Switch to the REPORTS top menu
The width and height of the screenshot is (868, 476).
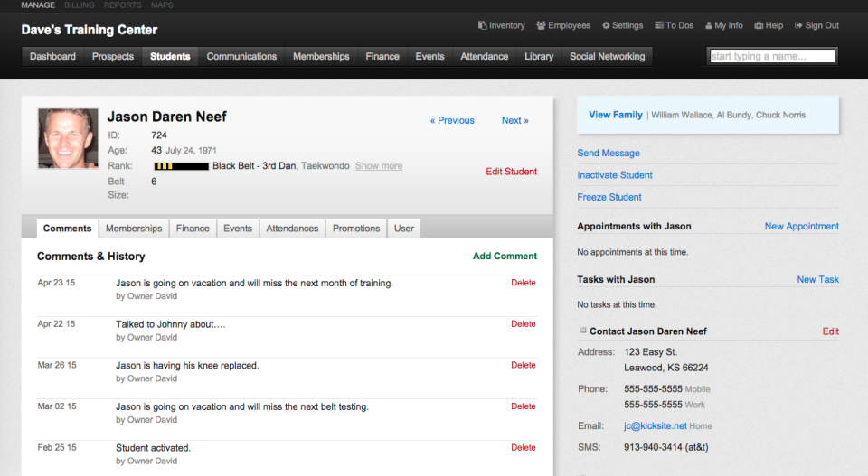(122, 5)
